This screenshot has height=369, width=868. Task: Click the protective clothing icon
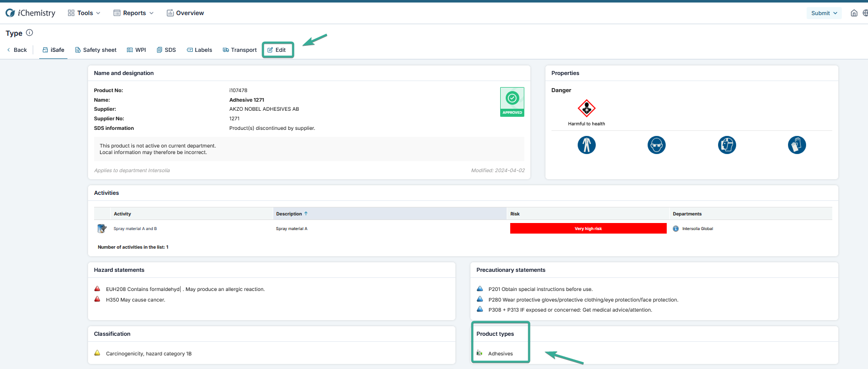point(587,145)
